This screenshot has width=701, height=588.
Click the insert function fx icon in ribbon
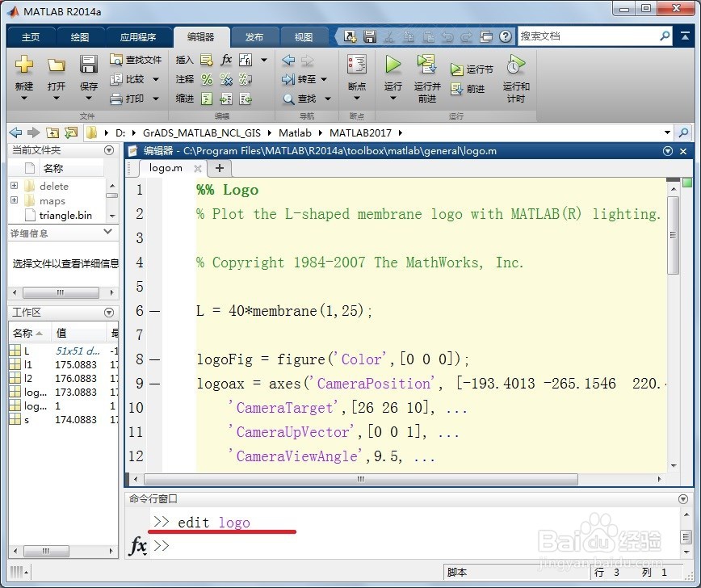[x=227, y=60]
